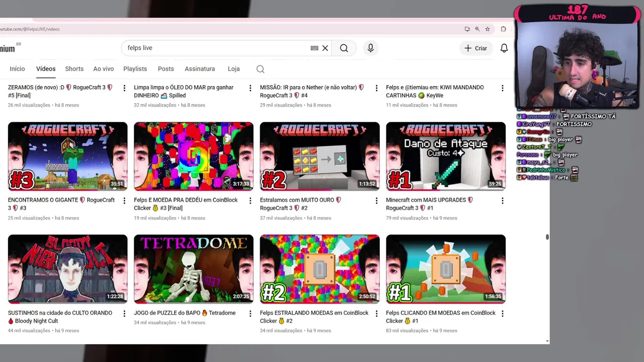Image resolution: width=644 pixels, height=362 pixels.
Task: Open title JOGO de PUZZLE do BAPO Tetradome
Action: [185, 313]
